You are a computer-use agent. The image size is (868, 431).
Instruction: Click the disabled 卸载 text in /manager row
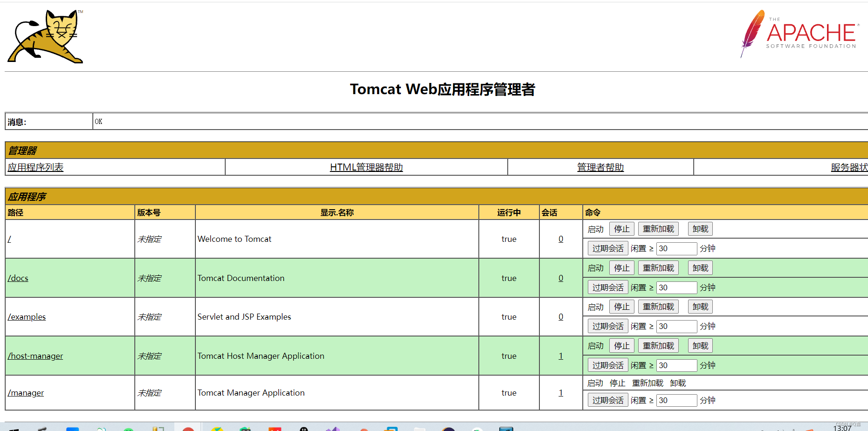[x=678, y=383]
